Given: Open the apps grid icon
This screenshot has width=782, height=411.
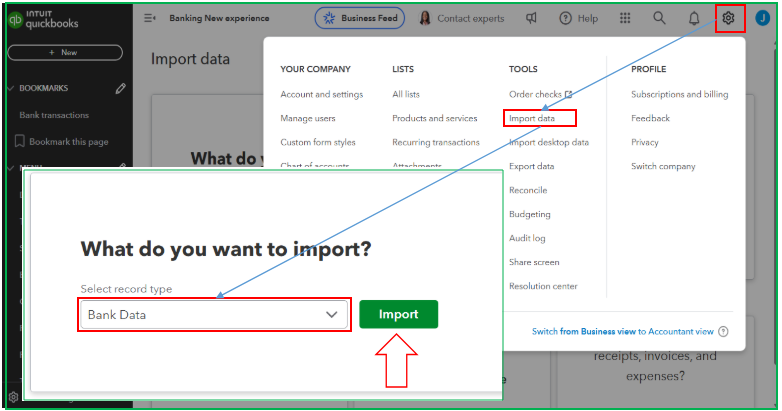Looking at the screenshot, I should (x=625, y=18).
